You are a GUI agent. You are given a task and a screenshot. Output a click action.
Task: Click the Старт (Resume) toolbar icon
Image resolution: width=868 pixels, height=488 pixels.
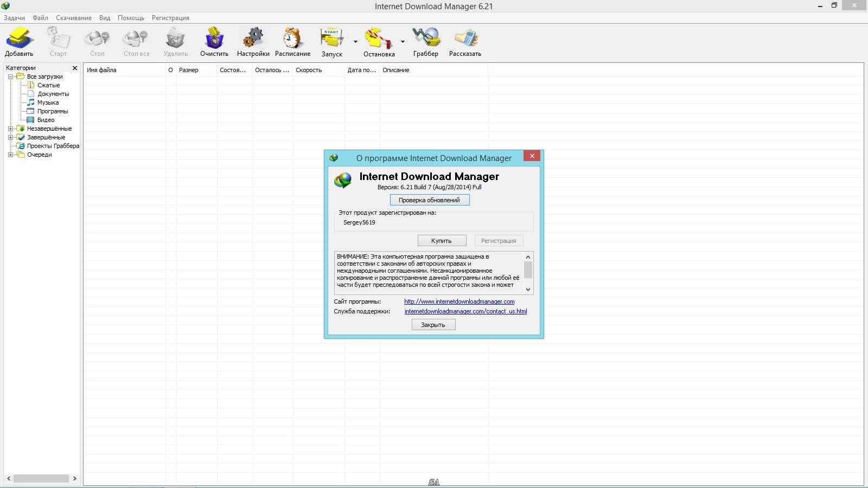click(x=59, y=38)
